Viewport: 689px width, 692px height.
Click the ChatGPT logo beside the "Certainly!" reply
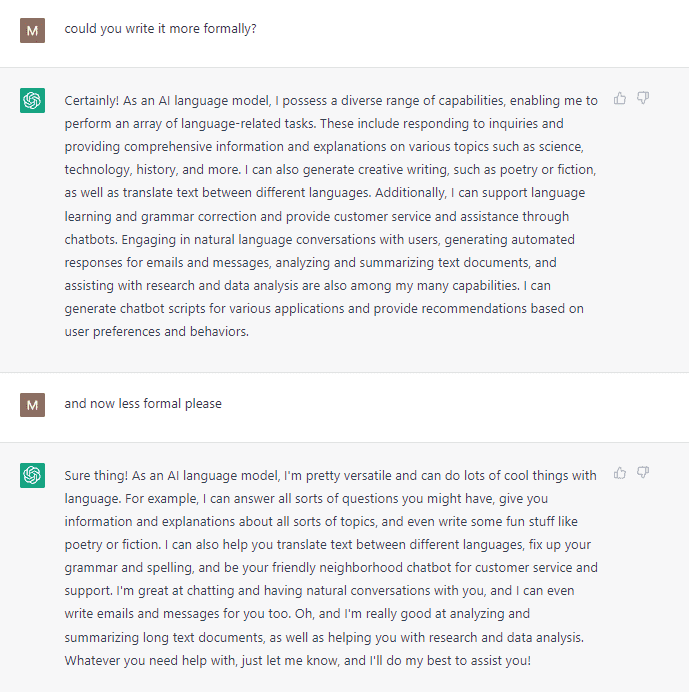click(32, 100)
